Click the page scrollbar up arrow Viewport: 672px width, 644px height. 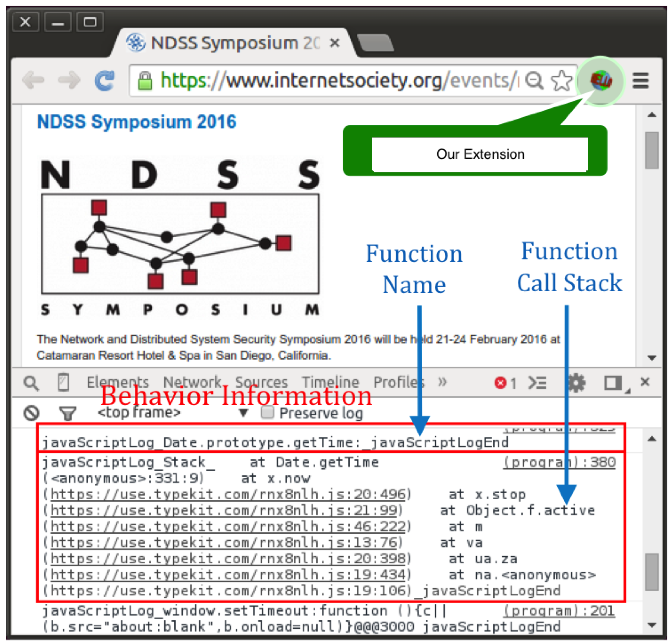652,115
